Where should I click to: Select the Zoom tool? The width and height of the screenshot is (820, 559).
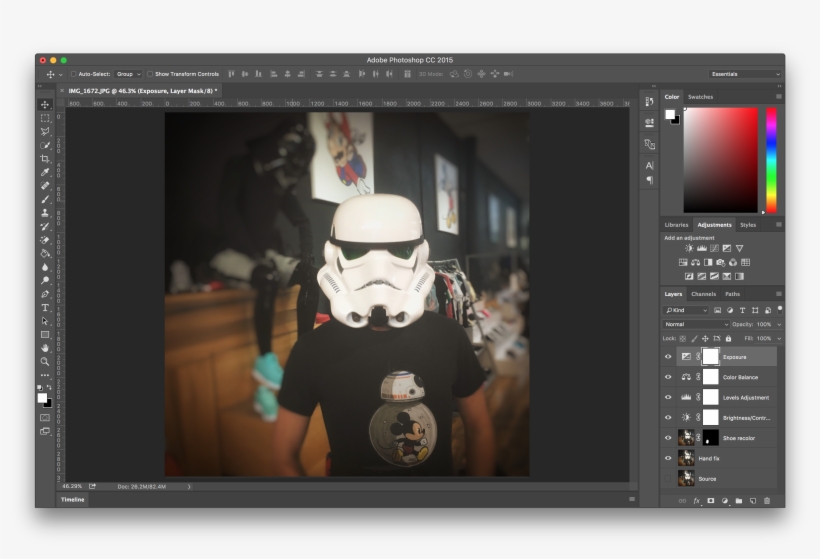tap(45, 361)
